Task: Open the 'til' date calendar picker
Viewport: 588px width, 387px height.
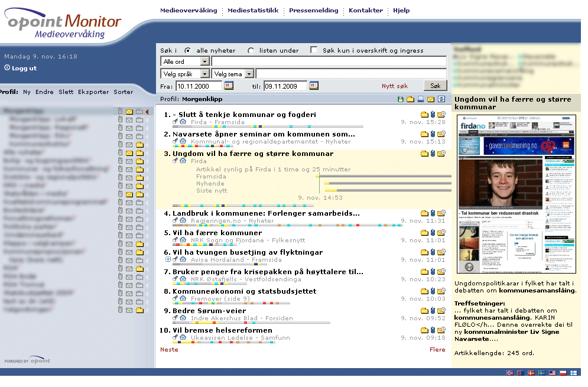Action: coord(314,86)
